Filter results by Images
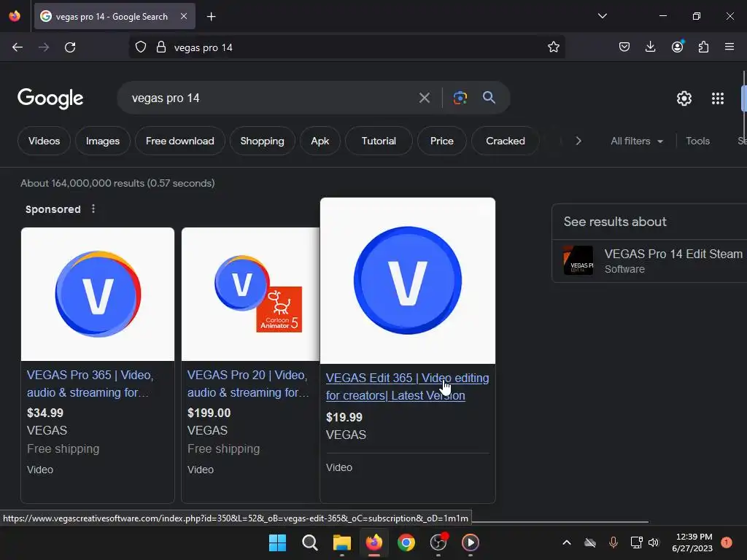Screen dimensions: 747x560 102,141
